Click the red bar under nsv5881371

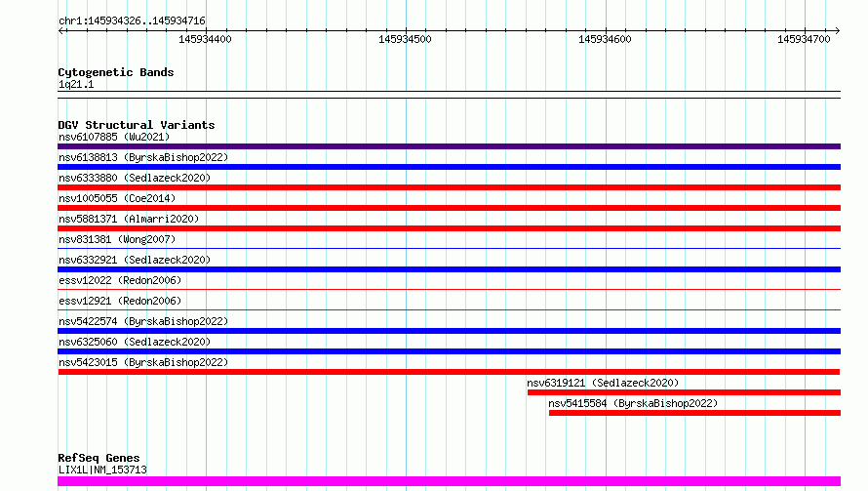click(x=449, y=228)
